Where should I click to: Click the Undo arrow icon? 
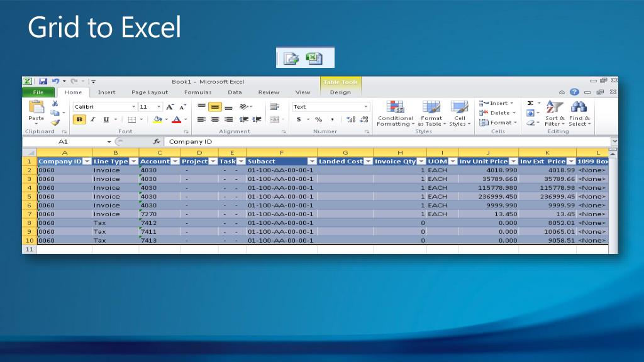55,81
